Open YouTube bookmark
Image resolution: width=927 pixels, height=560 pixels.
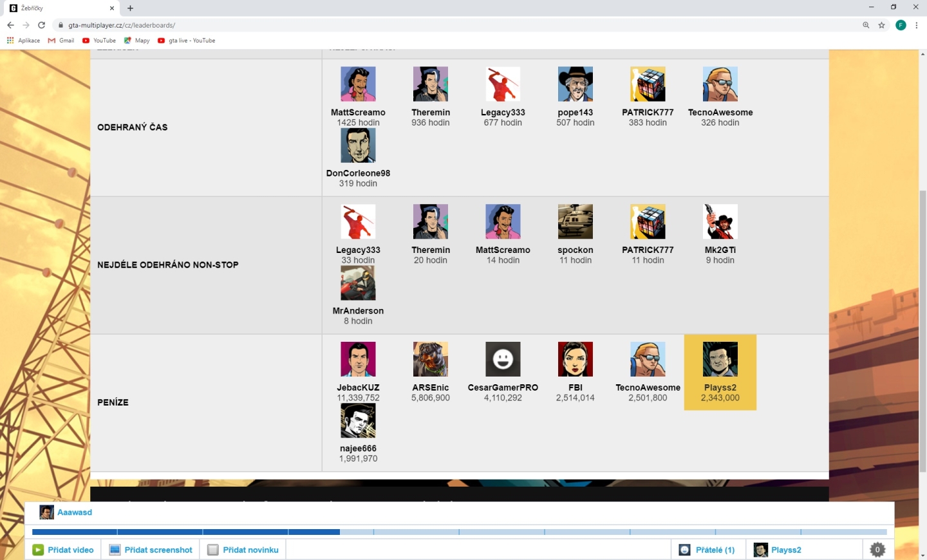99,41
